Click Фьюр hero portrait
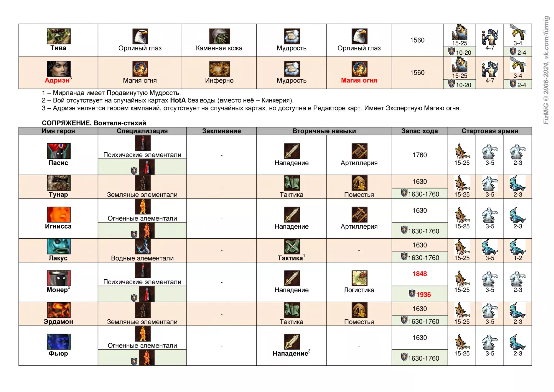 pos(59,342)
